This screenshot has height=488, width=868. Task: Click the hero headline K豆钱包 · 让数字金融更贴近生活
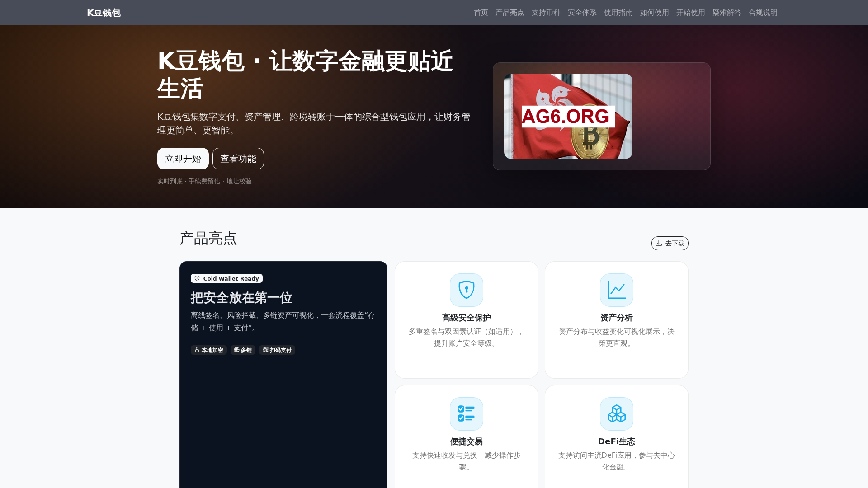click(x=305, y=75)
